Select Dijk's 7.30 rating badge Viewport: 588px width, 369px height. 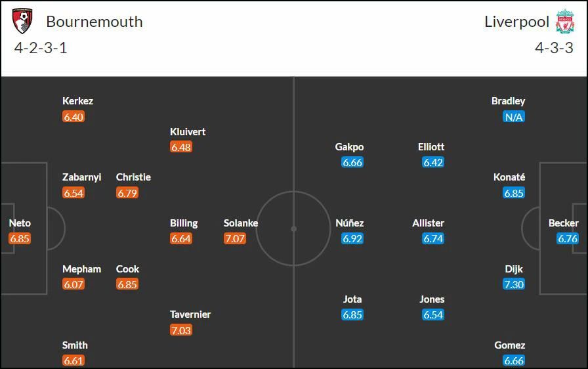(x=514, y=284)
